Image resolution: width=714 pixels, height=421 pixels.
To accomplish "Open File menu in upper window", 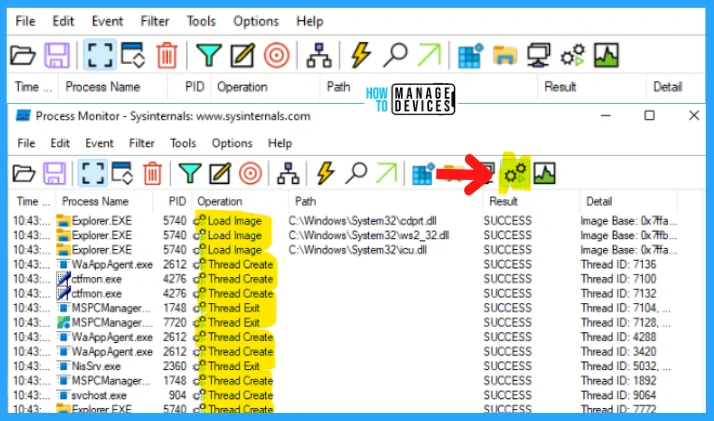I will click(26, 21).
